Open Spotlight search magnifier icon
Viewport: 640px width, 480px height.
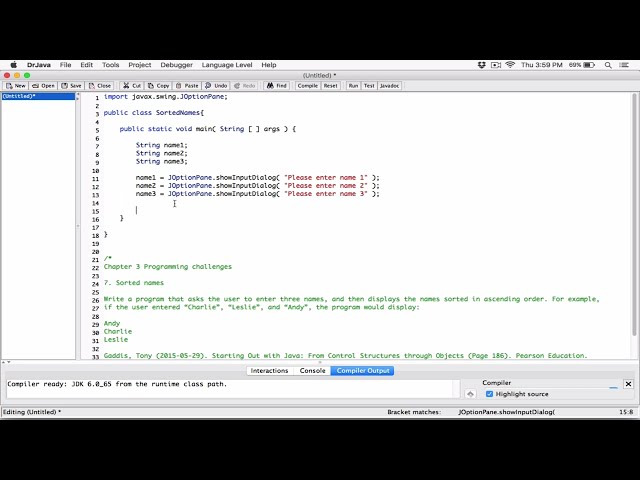(x=608, y=65)
